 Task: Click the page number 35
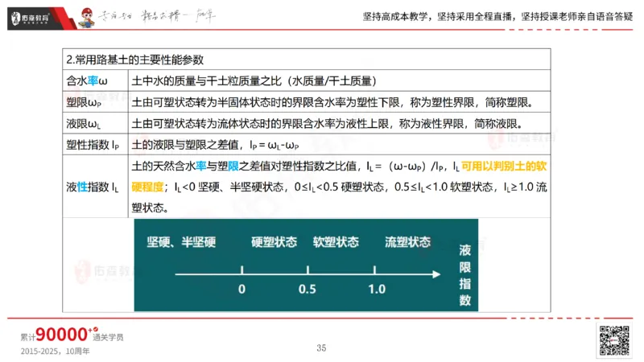click(x=321, y=348)
